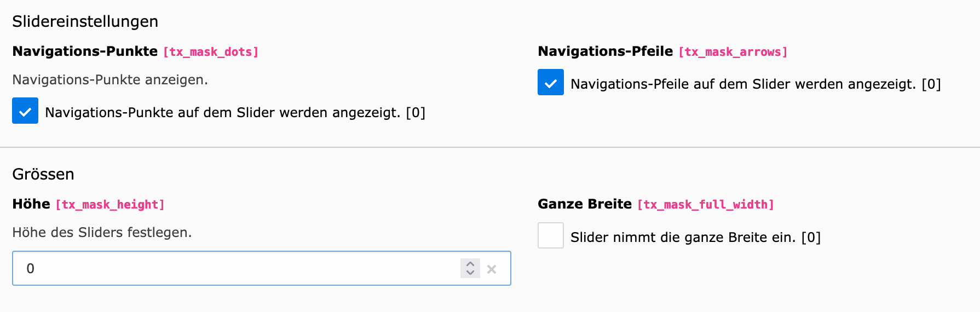Click the Slidereinstellungen section heading
Image resolution: width=980 pixels, height=312 pixels.
85,21
